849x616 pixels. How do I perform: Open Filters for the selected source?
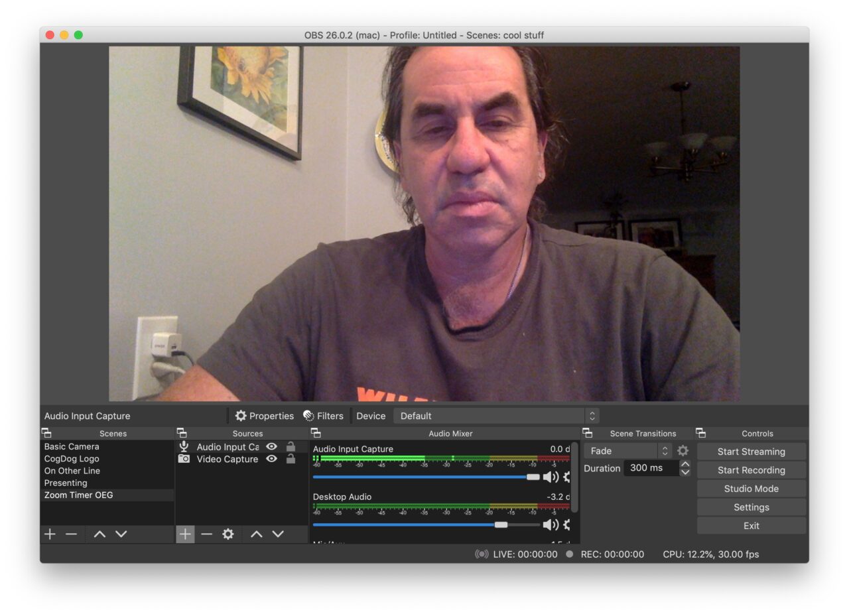[323, 416]
